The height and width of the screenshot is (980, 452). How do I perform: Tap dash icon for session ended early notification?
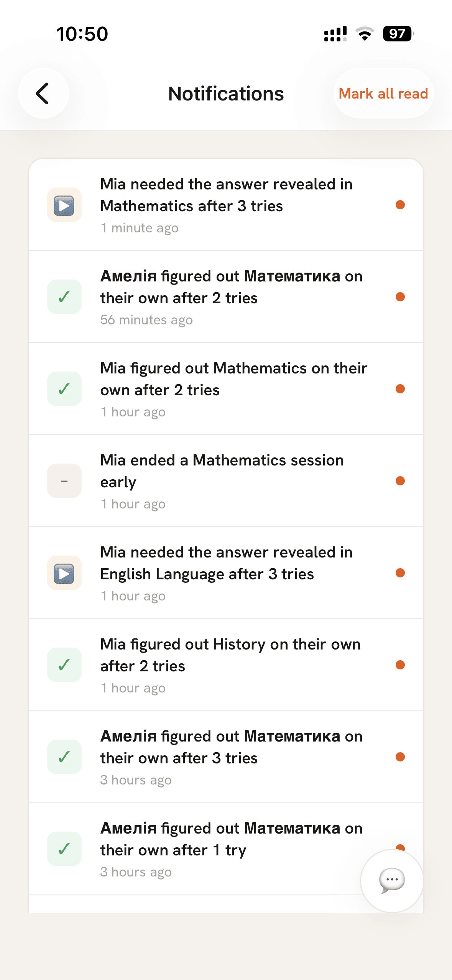64,481
